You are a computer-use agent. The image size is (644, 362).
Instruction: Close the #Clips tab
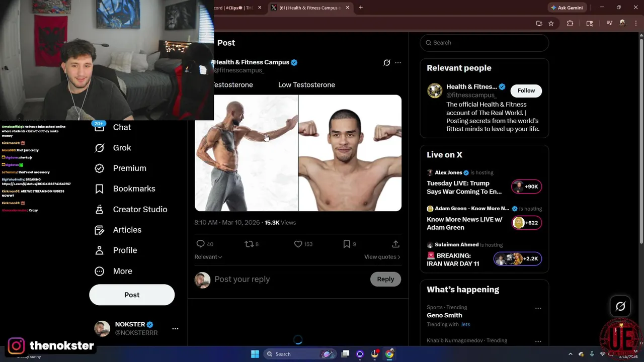pos(260,8)
